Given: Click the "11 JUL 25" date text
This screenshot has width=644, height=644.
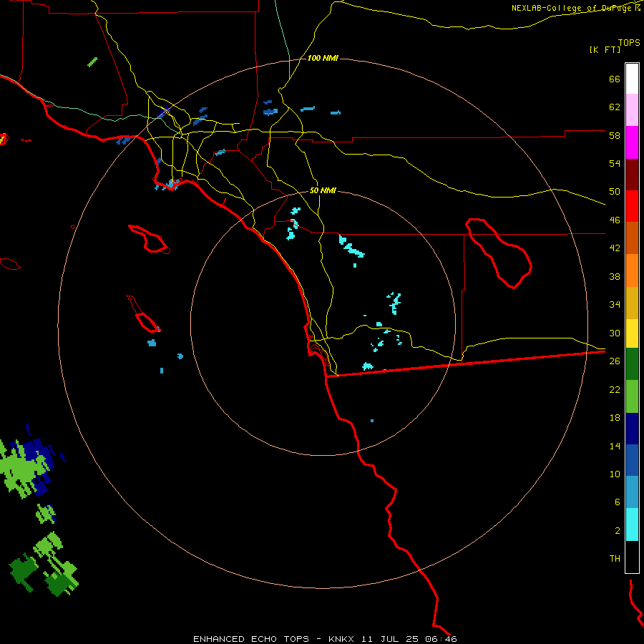Looking at the screenshot, I should point(390,639).
